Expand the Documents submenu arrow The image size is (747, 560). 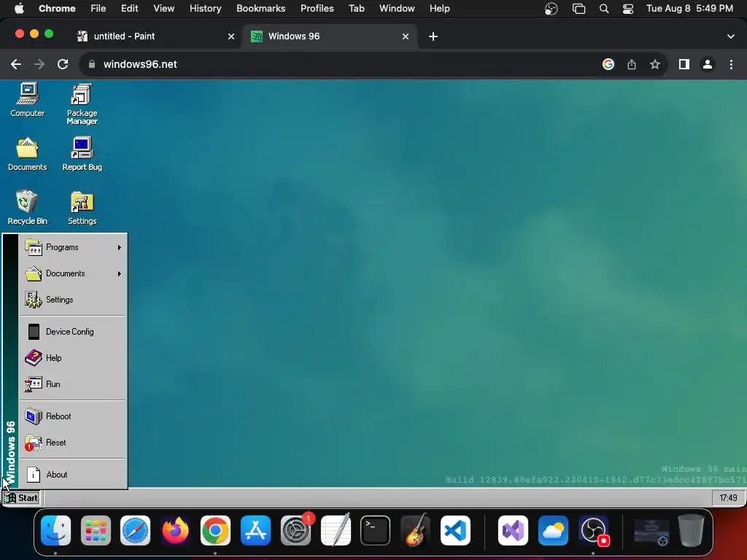point(119,274)
